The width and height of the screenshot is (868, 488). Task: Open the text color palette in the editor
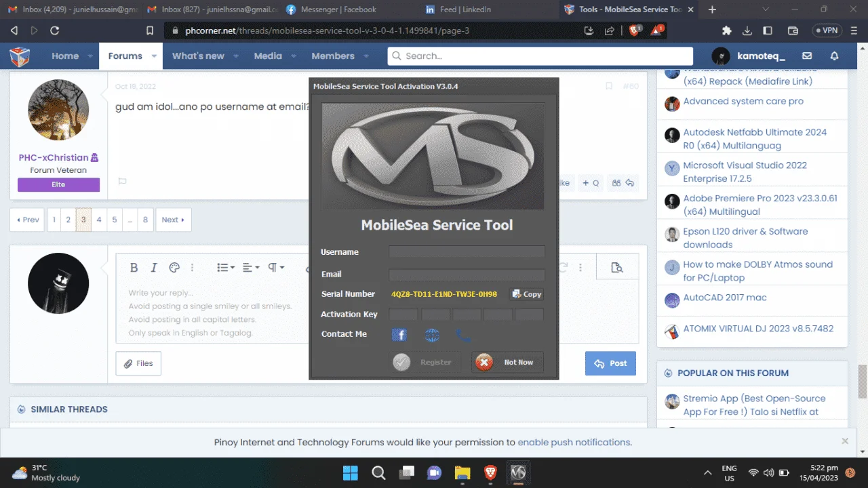(x=174, y=268)
